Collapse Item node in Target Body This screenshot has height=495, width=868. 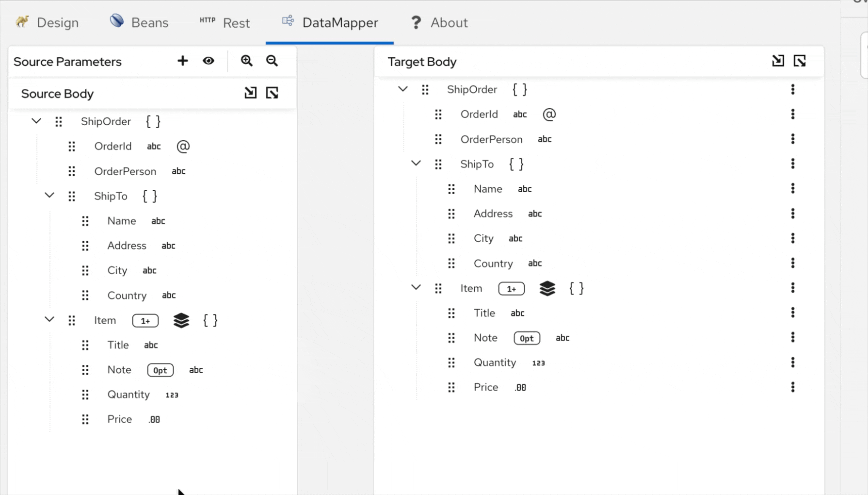pyautogui.click(x=416, y=288)
